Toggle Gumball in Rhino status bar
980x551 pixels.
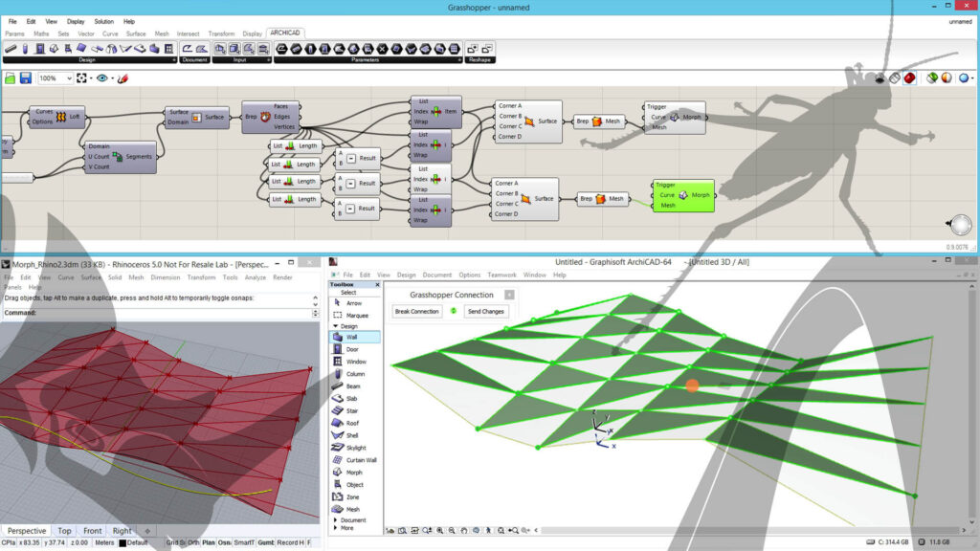point(266,543)
